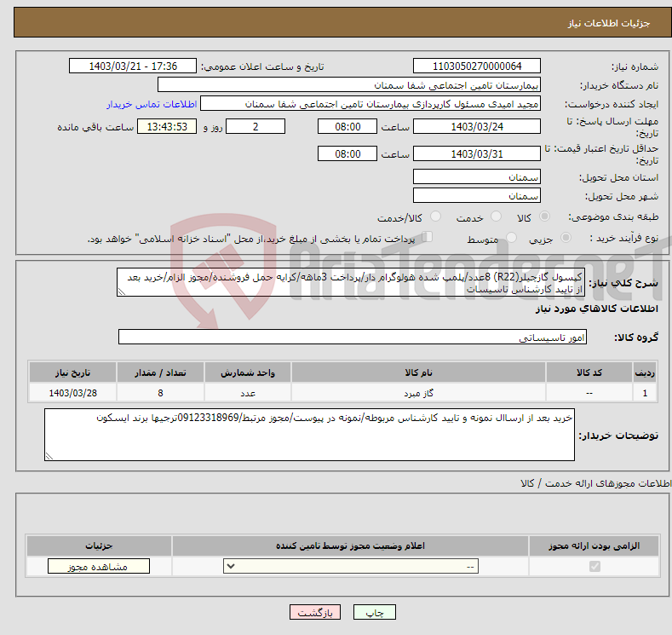Click the resize grip of description box
Image resolution: width=672 pixels, height=635 pixels.
tap(122, 292)
